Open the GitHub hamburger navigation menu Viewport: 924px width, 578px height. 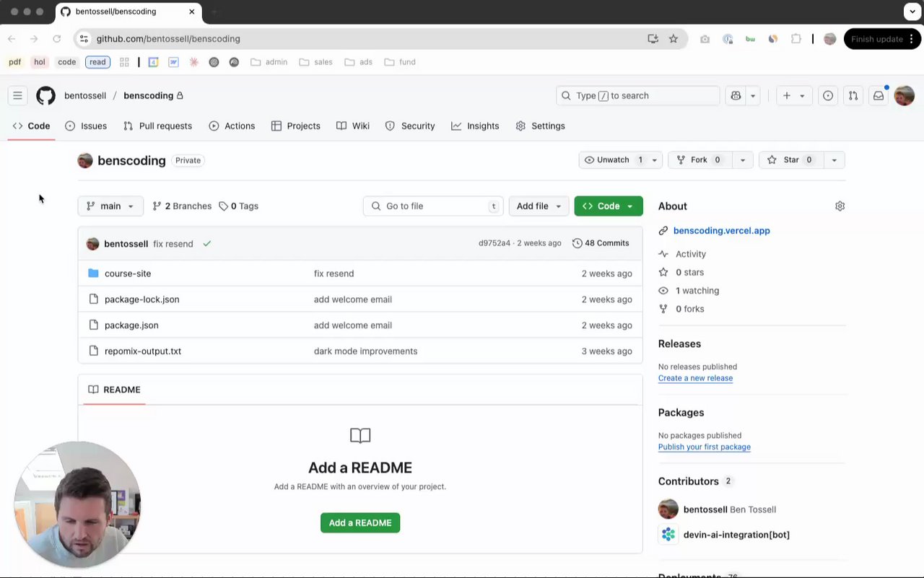click(17, 95)
